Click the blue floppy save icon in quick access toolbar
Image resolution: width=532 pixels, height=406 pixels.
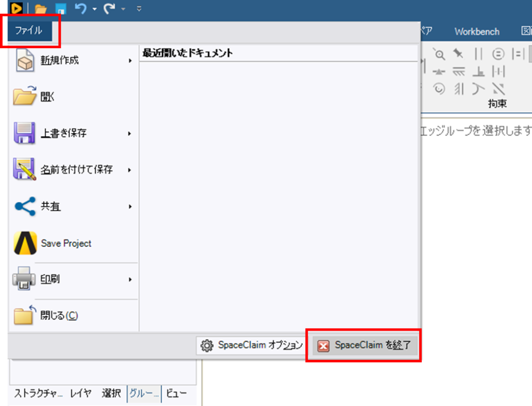pos(61,8)
